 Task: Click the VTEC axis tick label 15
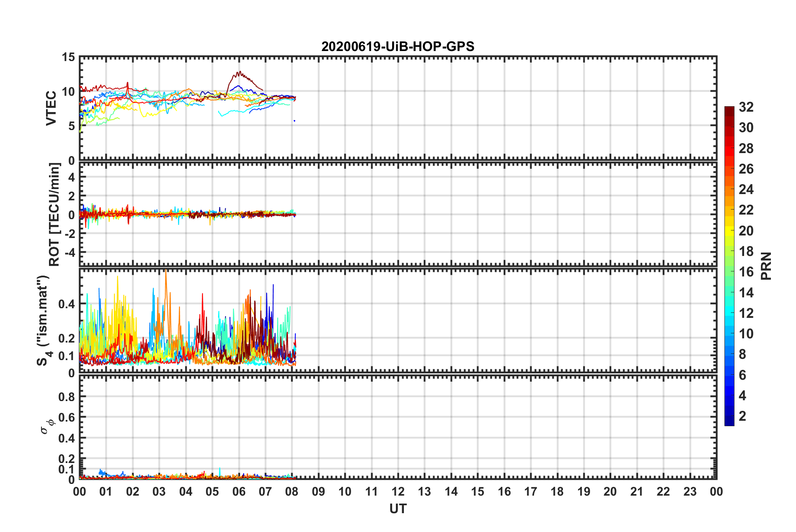(68, 57)
